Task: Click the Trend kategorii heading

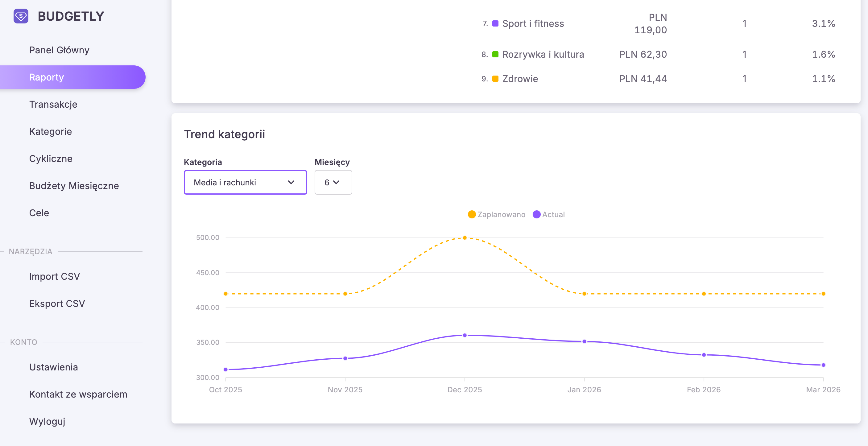Action: (225, 134)
